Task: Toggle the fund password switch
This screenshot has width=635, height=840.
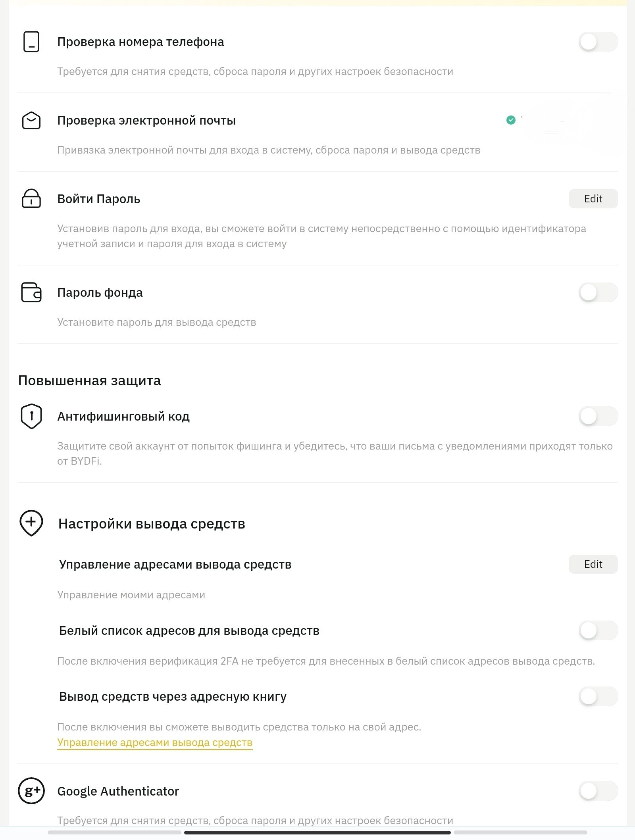Action: [598, 292]
